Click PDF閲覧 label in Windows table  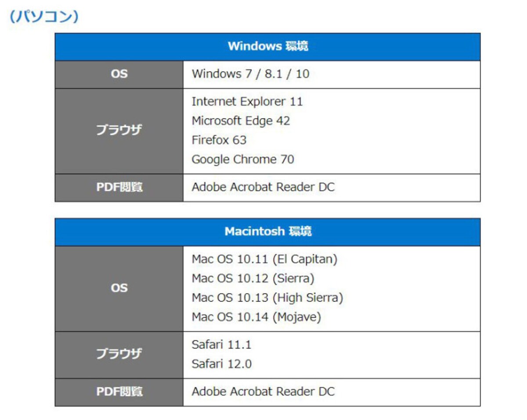click(x=119, y=187)
